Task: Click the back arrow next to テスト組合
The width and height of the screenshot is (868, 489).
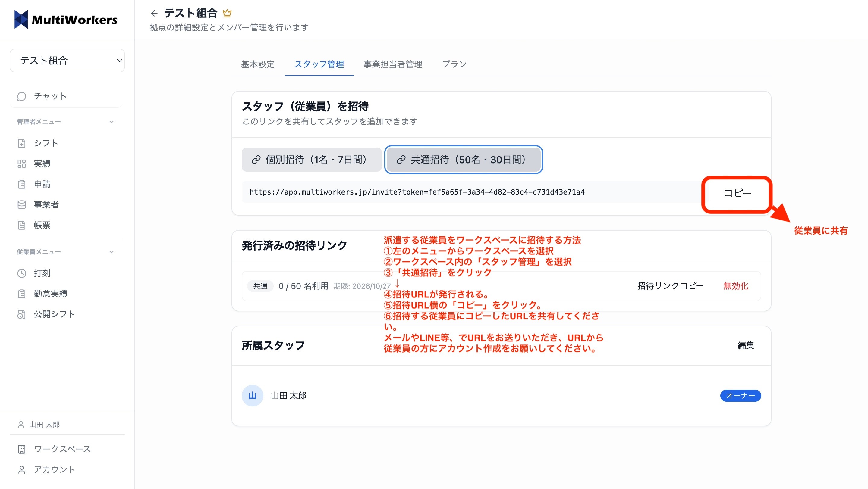Action: pyautogui.click(x=154, y=13)
